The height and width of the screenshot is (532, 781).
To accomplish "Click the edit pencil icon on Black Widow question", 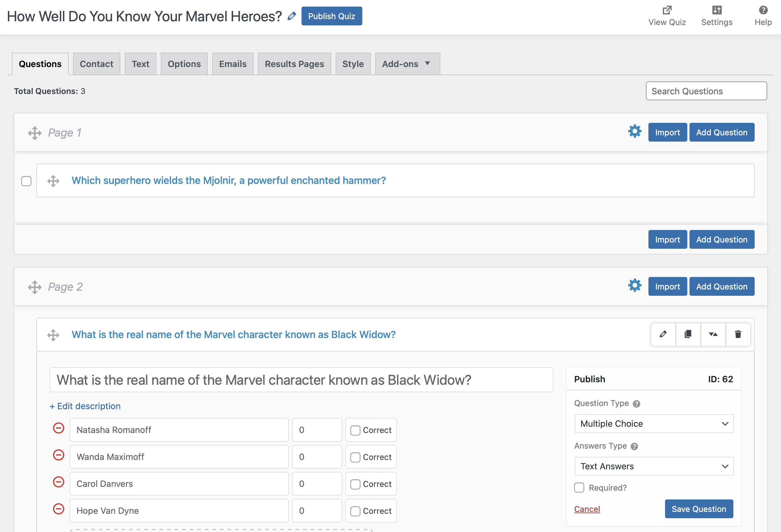I will pos(662,334).
